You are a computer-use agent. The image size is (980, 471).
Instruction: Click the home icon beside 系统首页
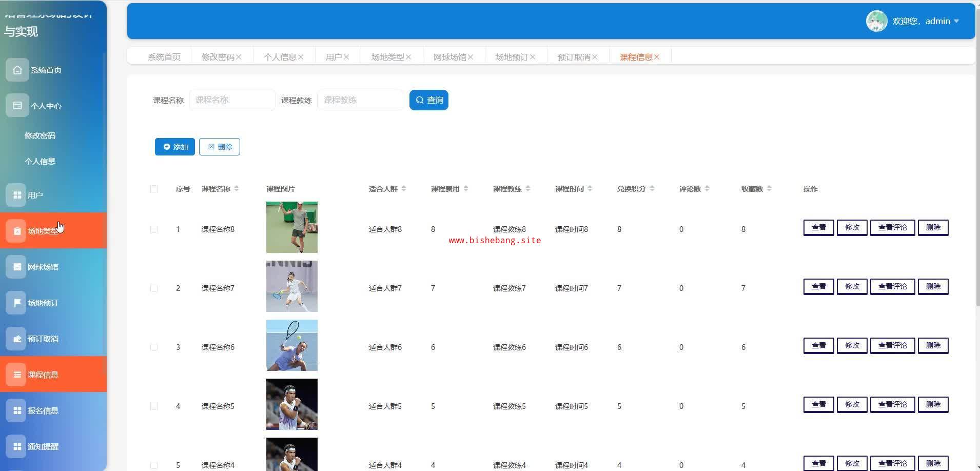pyautogui.click(x=17, y=70)
